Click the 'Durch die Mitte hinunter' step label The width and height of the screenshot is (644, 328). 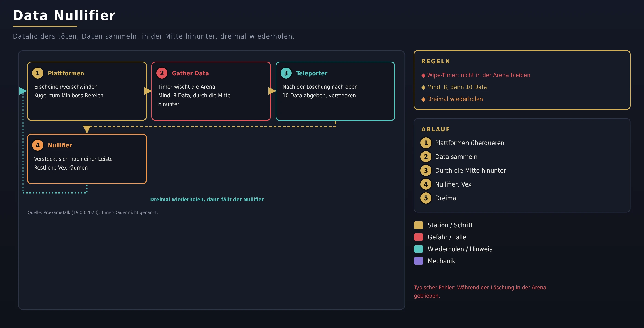pyautogui.click(x=470, y=170)
